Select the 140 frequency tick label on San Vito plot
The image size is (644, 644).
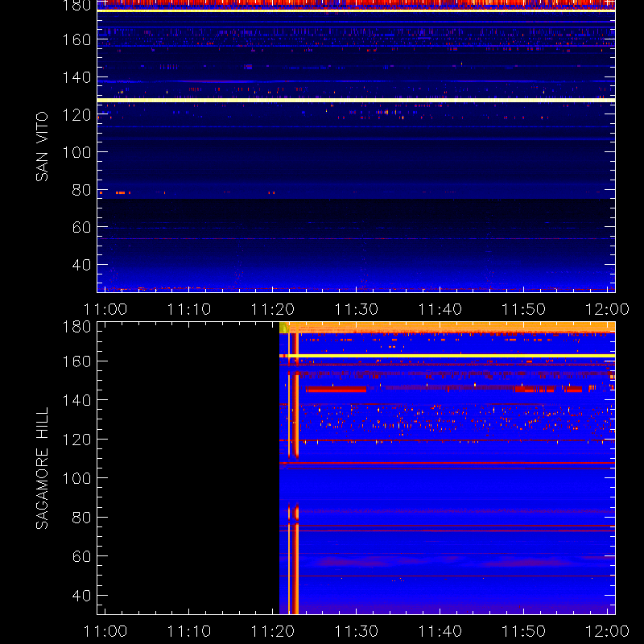(76, 77)
